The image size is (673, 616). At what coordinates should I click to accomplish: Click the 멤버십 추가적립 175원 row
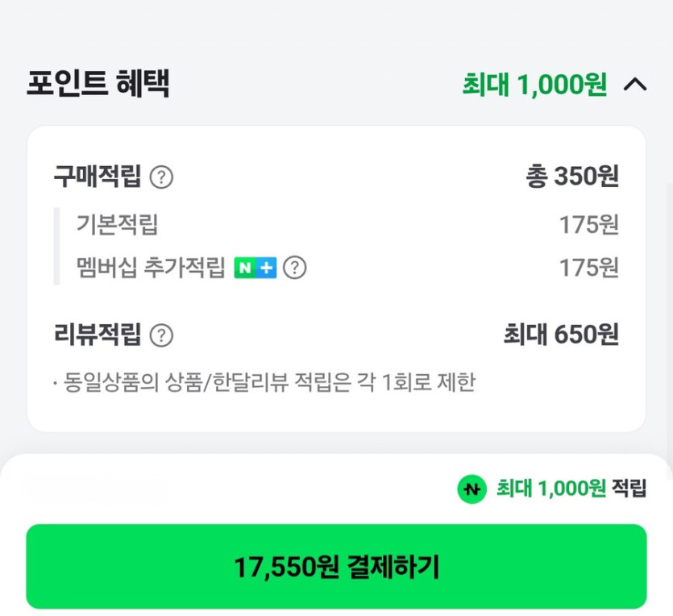click(x=339, y=268)
